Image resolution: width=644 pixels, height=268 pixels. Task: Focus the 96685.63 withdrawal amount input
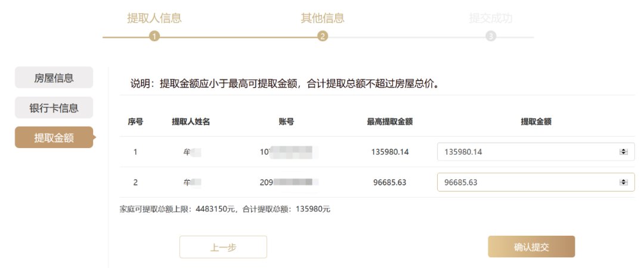(x=525, y=182)
